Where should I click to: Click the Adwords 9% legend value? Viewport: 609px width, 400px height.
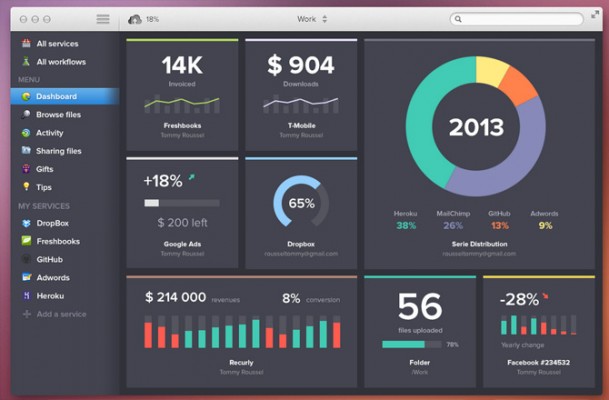pos(545,226)
